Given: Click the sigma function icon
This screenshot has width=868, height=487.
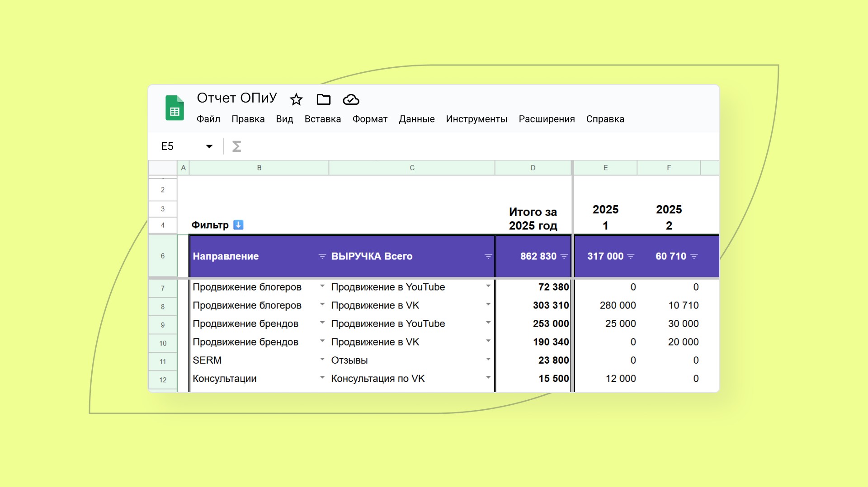Looking at the screenshot, I should [236, 146].
